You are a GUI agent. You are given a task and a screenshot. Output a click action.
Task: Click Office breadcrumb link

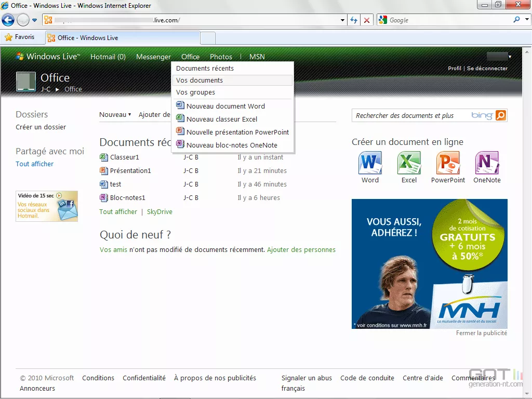(73, 89)
